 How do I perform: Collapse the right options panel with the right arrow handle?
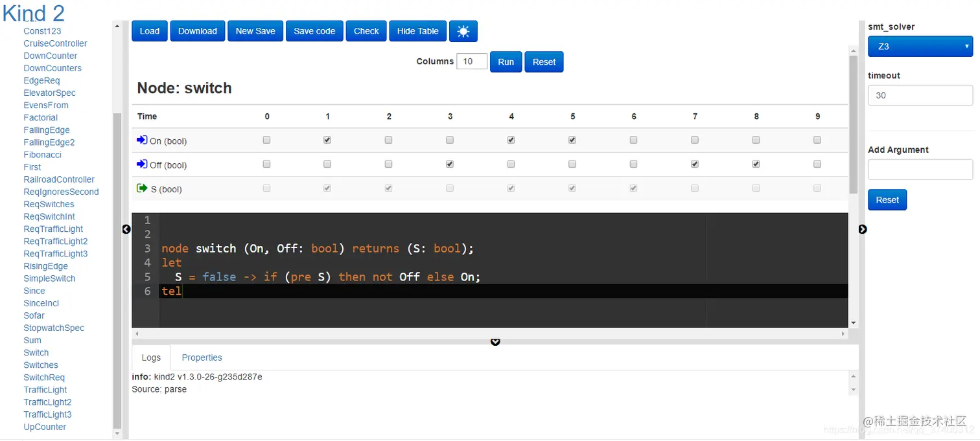tap(863, 229)
